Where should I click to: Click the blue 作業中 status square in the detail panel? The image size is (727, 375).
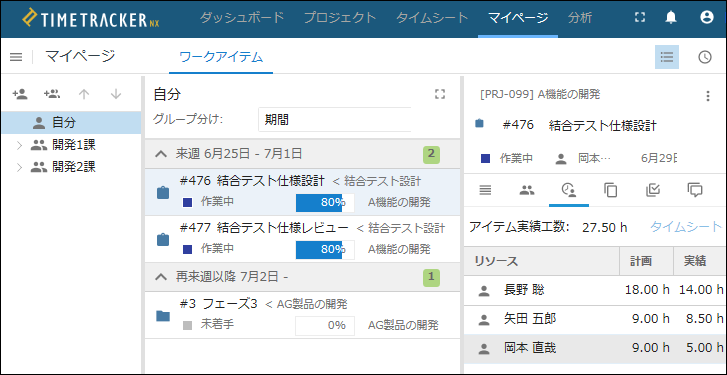click(485, 159)
